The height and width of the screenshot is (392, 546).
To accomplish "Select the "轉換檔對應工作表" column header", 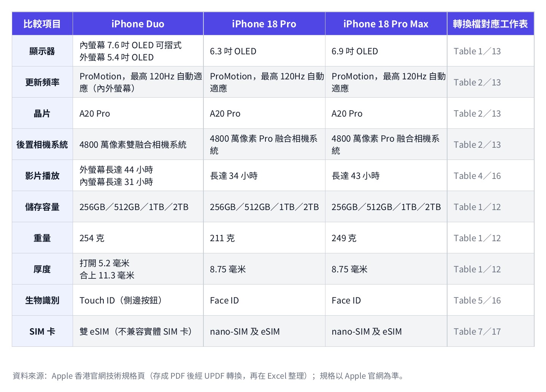I will (490, 24).
